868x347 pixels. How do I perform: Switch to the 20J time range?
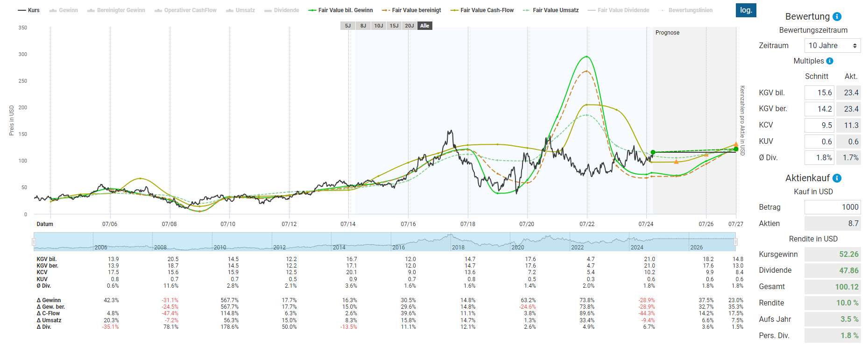click(x=409, y=26)
